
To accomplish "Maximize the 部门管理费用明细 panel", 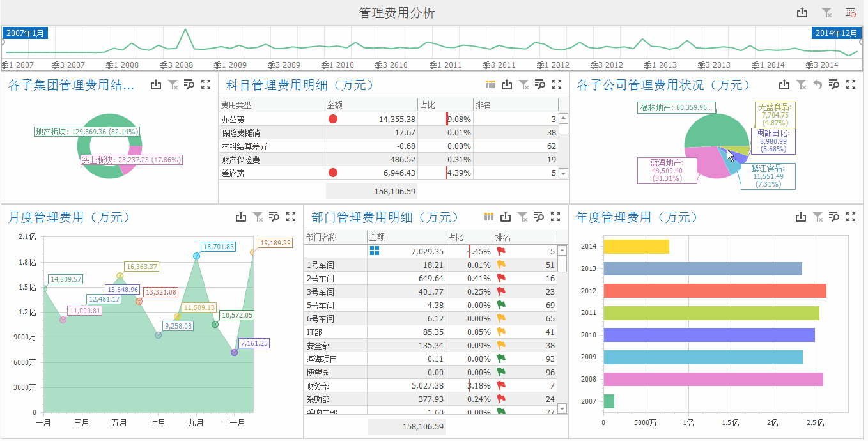I will click(x=556, y=217).
